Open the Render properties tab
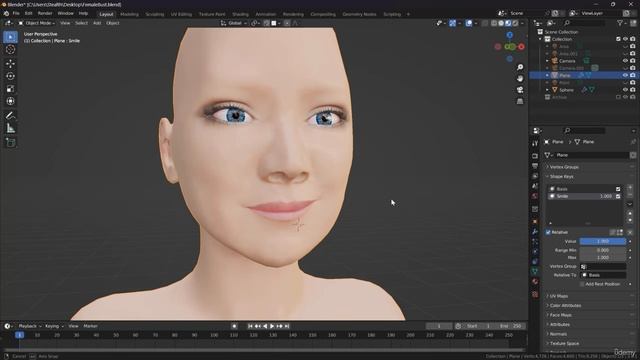 [535, 156]
